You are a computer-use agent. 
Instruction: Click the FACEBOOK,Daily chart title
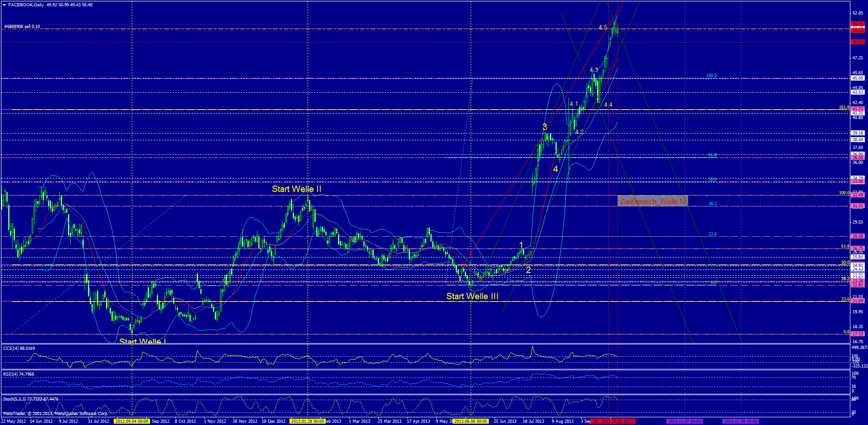click(26, 5)
